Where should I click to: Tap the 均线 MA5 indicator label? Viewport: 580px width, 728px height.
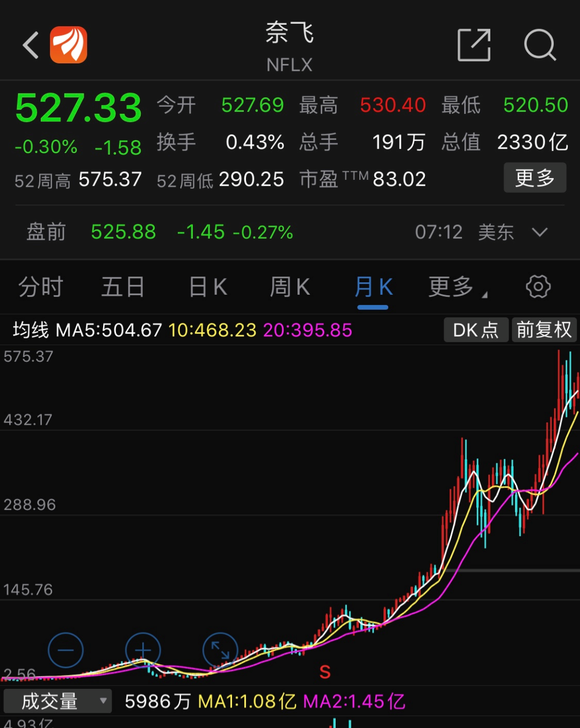coord(87,330)
